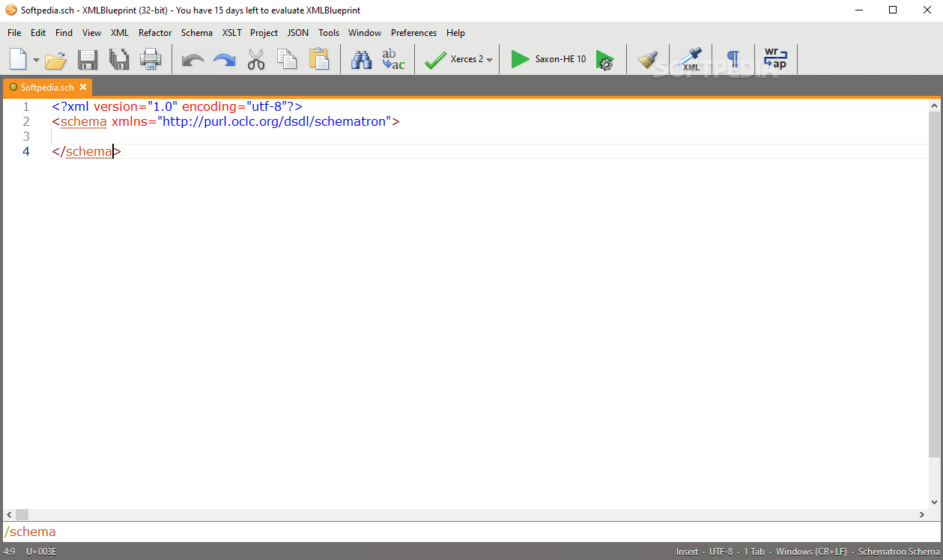Open the Schema menu
This screenshot has height=560, width=943.
pyautogui.click(x=197, y=33)
